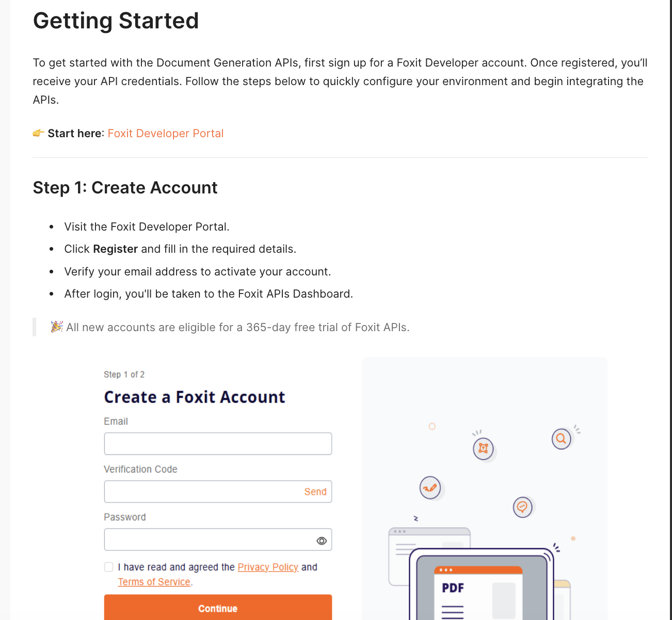The height and width of the screenshot is (620, 672).
Task: Click the pointing hand emoji before Start here
Action: click(39, 133)
